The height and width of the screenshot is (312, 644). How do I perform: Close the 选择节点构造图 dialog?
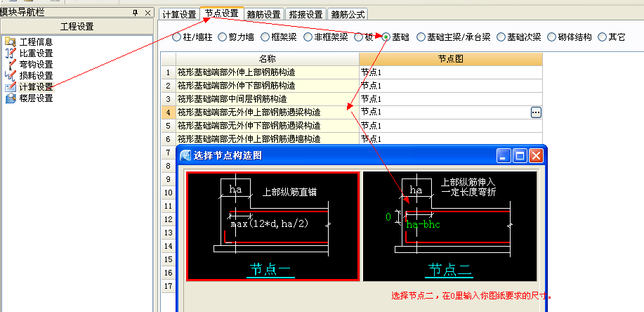point(536,156)
